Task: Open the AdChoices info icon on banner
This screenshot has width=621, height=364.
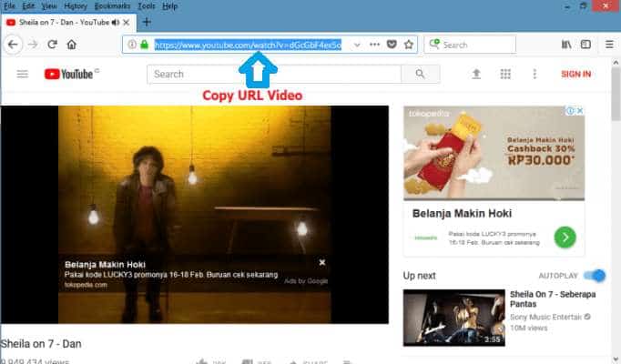Action: (570, 111)
